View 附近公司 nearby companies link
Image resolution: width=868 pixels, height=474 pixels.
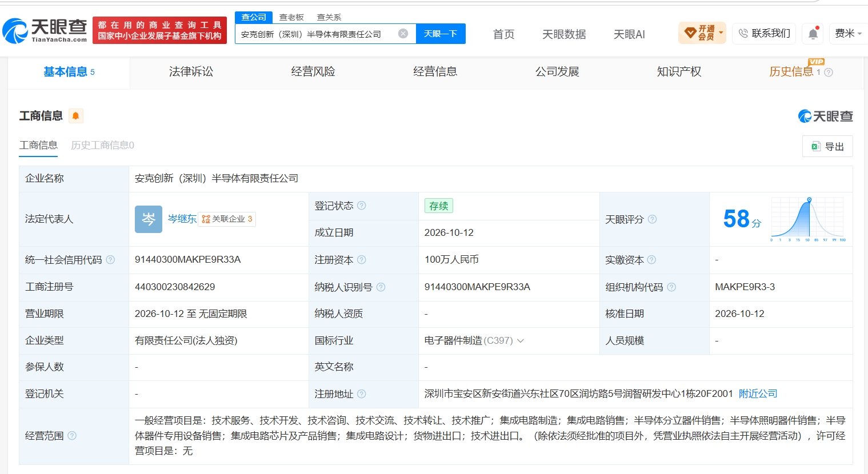tap(758, 394)
